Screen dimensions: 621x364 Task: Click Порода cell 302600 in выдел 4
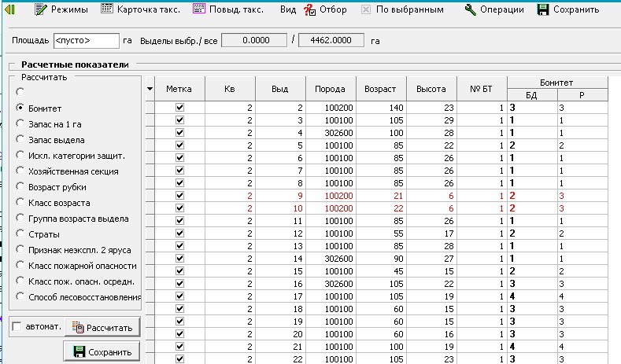click(x=331, y=133)
